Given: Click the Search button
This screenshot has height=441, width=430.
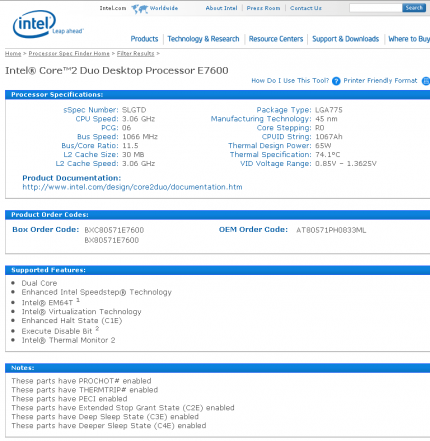Looking at the screenshot, I should coord(414,8).
